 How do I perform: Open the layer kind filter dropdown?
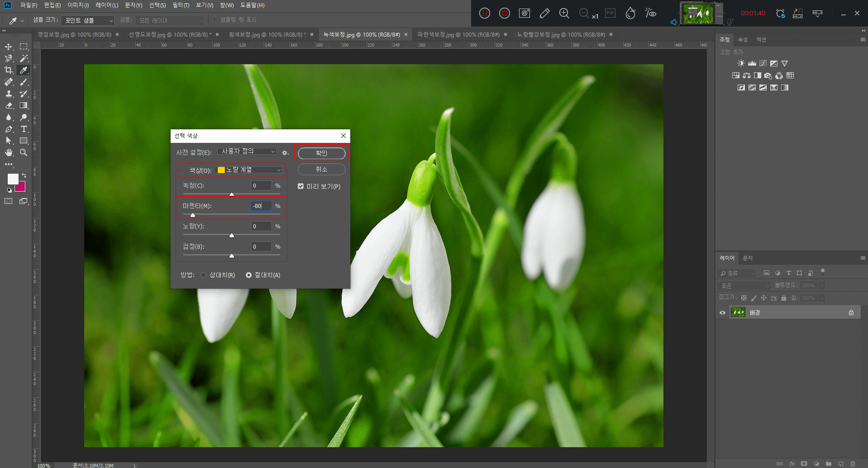point(737,273)
